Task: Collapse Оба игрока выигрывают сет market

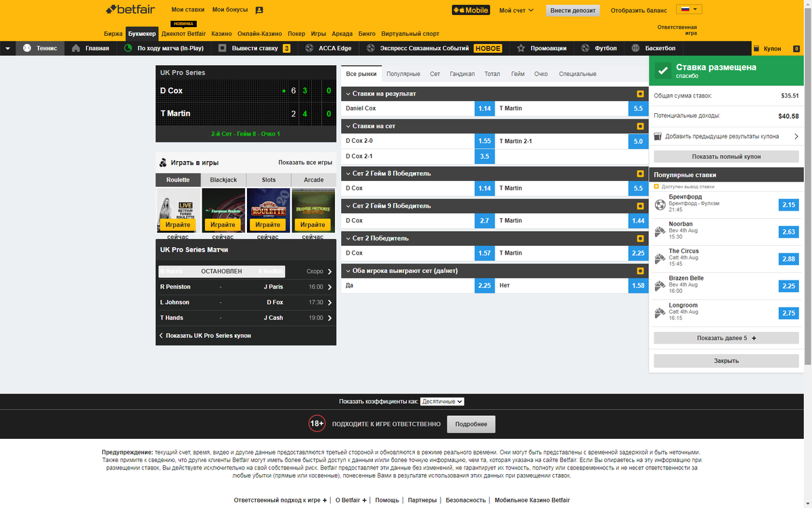Action: coord(348,271)
